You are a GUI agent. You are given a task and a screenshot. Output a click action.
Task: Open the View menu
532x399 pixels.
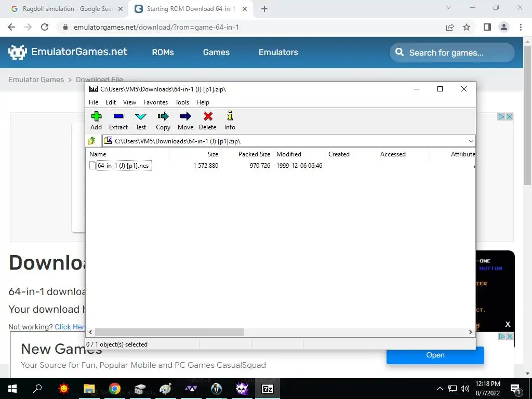[x=129, y=102]
